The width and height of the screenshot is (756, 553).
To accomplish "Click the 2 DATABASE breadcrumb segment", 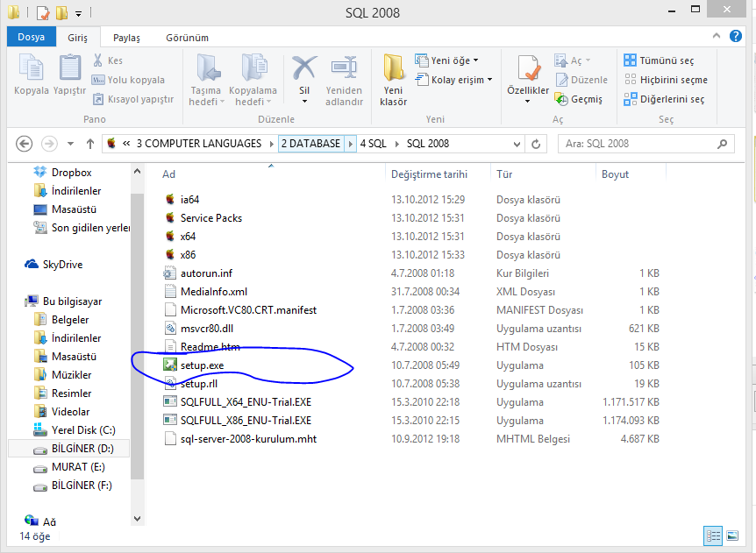I will point(311,144).
